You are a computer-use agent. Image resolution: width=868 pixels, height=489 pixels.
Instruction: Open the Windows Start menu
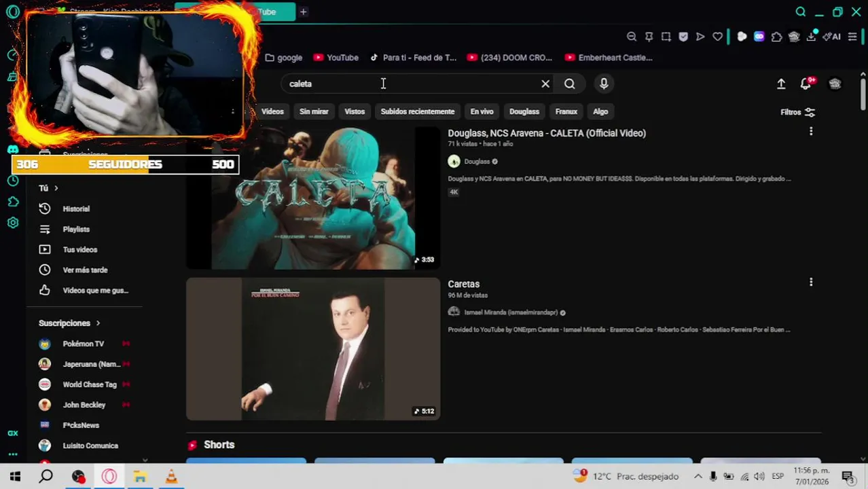coord(15,477)
